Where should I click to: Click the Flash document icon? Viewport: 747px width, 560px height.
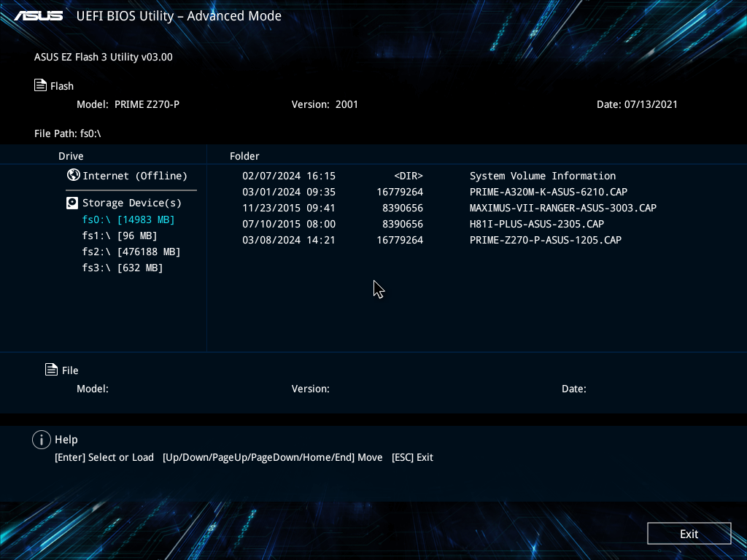(41, 85)
